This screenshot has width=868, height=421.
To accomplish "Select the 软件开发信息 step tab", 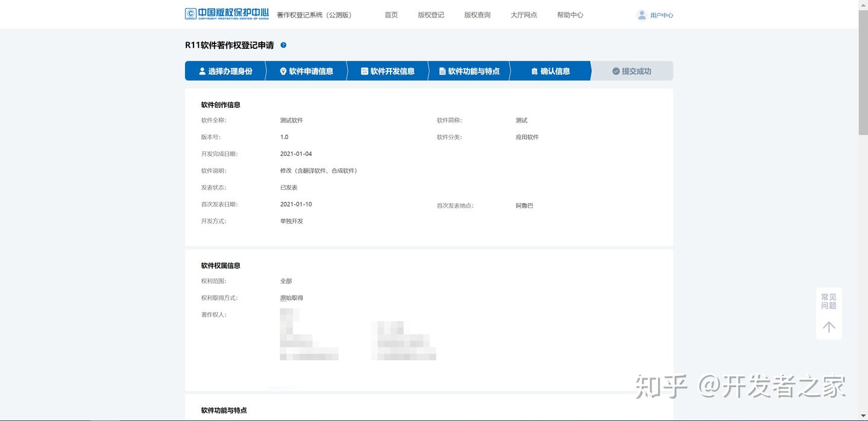I will 388,71.
